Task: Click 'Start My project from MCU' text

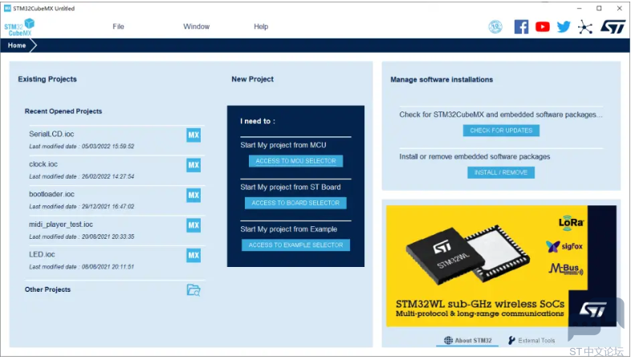Action: (x=283, y=145)
